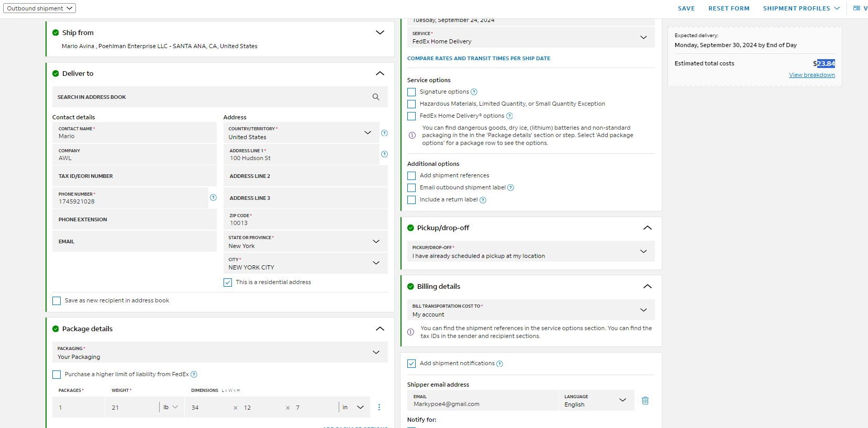Click RESET FORM in the top bar
Image resolution: width=868 pixels, height=428 pixels.
(729, 8)
